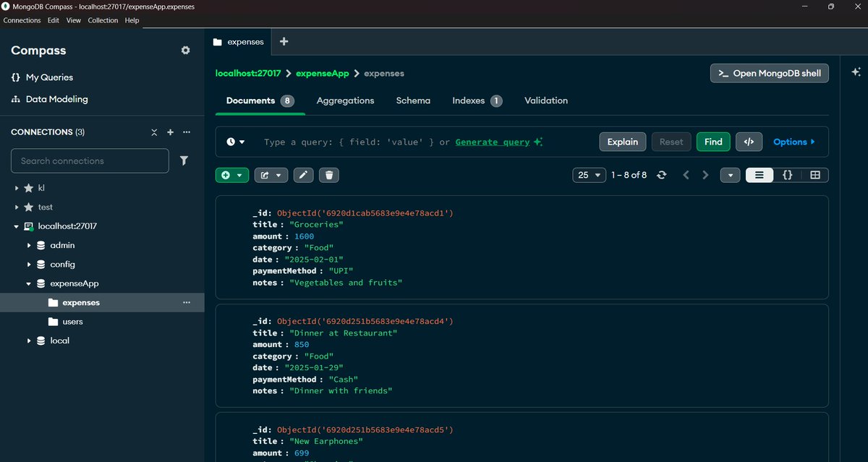Click Open MongoDB shell button
Image resolution: width=868 pixels, height=462 pixels.
coord(770,73)
